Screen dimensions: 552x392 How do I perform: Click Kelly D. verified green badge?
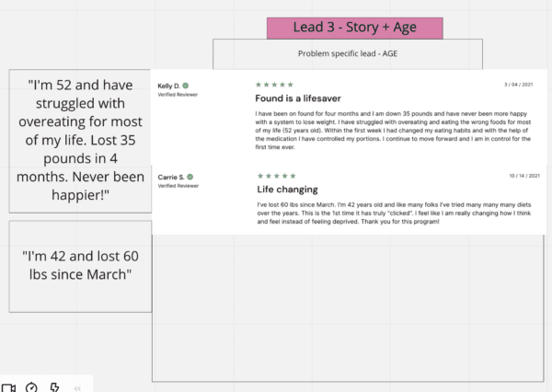click(x=186, y=86)
